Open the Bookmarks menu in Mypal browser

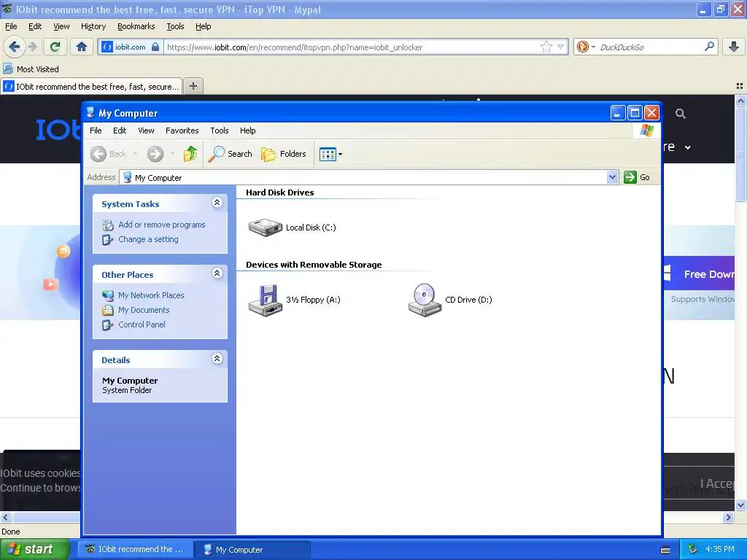[136, 27]
